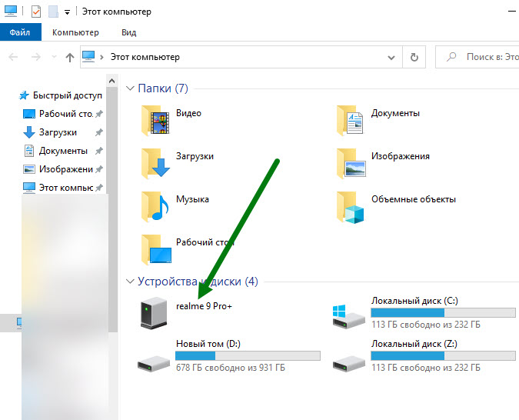Select Загрузки in the navigation pane
Screen dimensions: 519x420
pos(58,132)
